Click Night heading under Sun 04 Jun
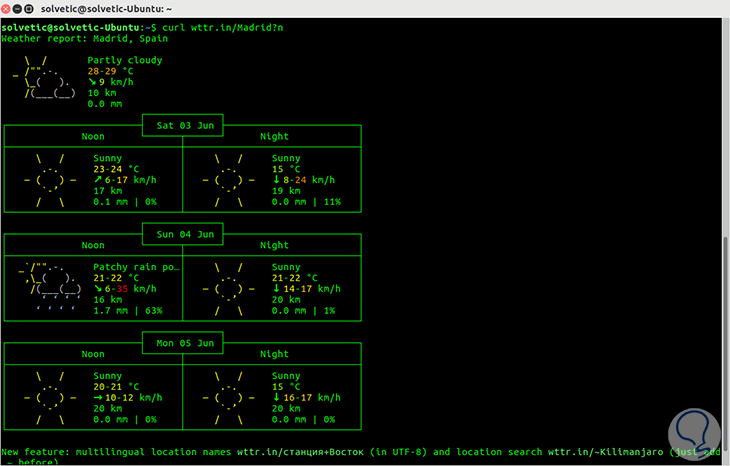The image size is (730, 466). point(274,245)
